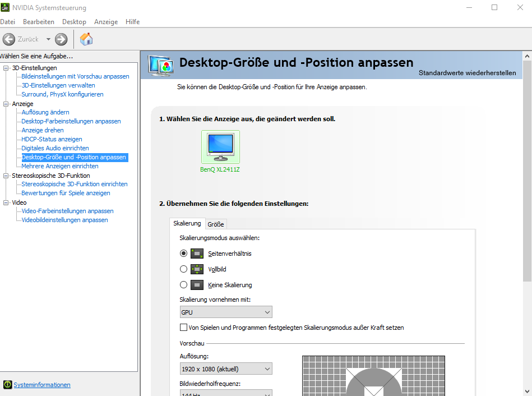Click the 3D-Einstellungen category label

34,68
